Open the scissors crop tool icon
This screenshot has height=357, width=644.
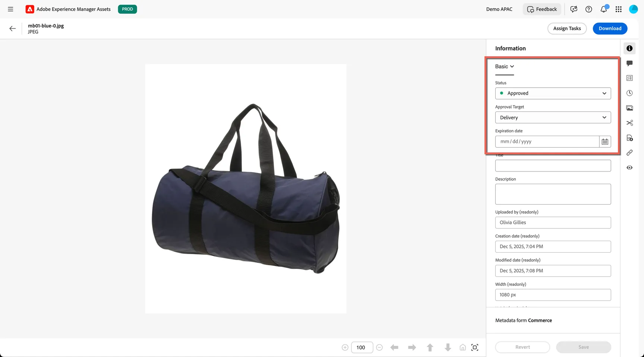click(629, 123)
